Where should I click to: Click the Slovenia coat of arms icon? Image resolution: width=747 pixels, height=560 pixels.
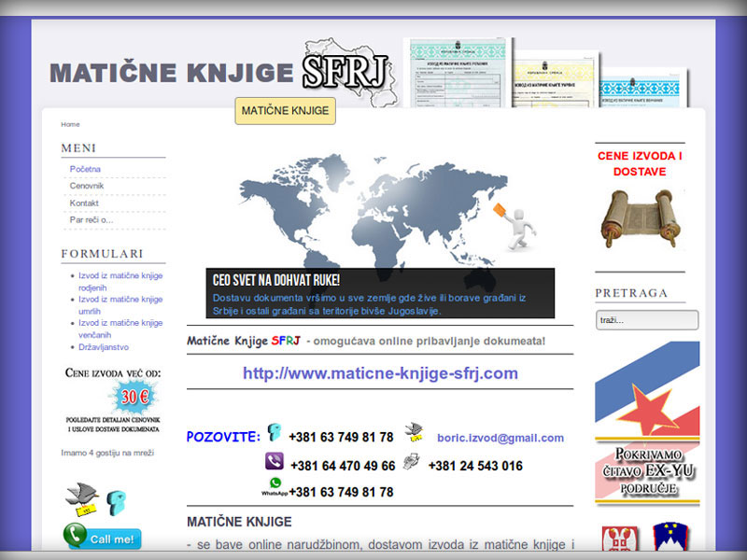coord(670,538)
